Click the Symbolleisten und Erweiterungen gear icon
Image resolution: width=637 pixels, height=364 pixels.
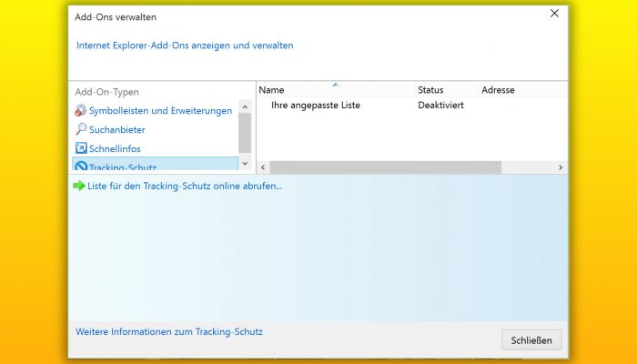point(80,110)
